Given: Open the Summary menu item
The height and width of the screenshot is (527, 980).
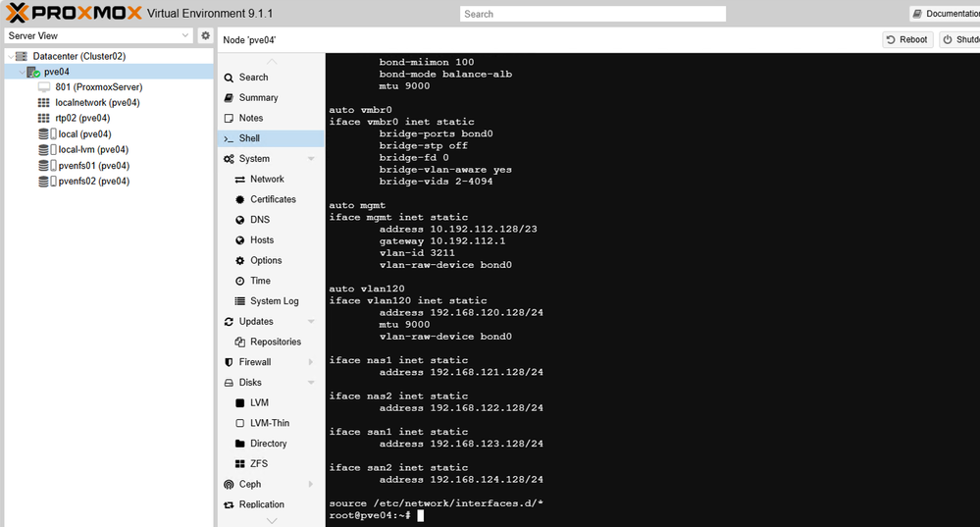Looking at the screenshot, I should [x=272, y=97].
